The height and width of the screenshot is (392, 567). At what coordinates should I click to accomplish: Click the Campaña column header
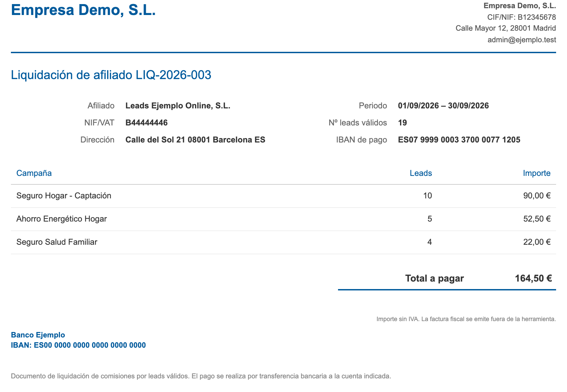(x=34, y=173)
